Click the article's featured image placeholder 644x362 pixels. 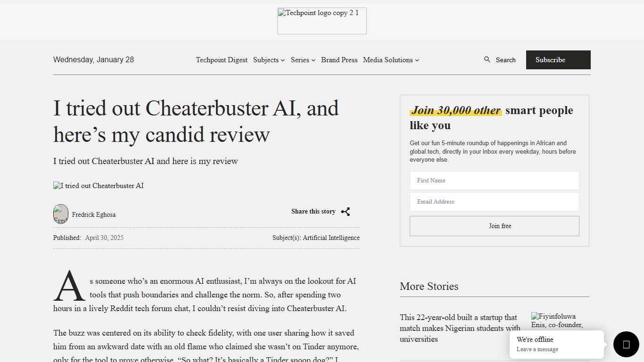[98, 186]
